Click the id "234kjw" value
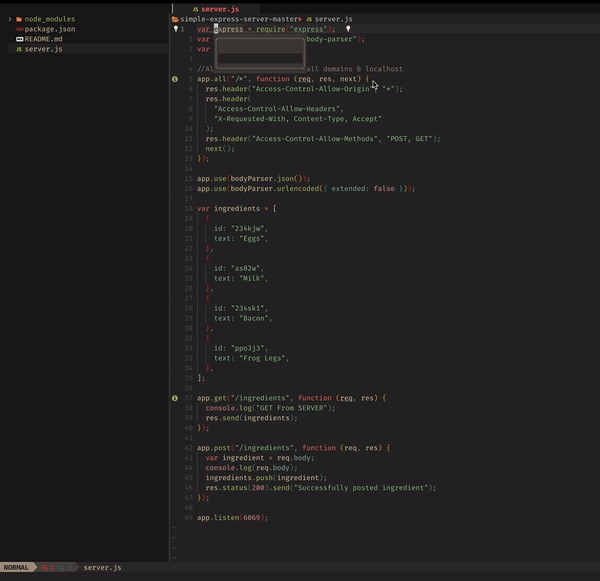 (248, 228)
